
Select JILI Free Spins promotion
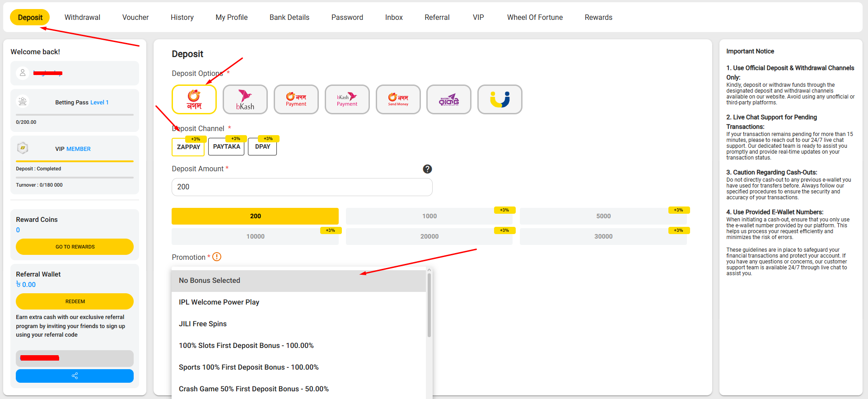[x=299, y=324]
